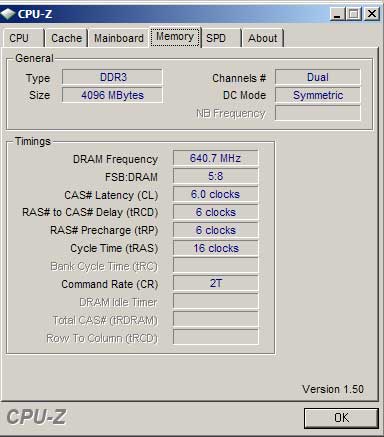
Task: Click the CAS# Latency (CL) label
Action: click(x=111, y=195)
